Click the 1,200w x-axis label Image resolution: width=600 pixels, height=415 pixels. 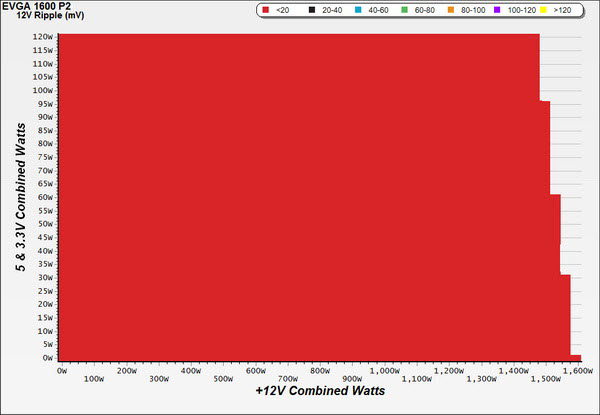pyautogui.click(x=449, y=371)
